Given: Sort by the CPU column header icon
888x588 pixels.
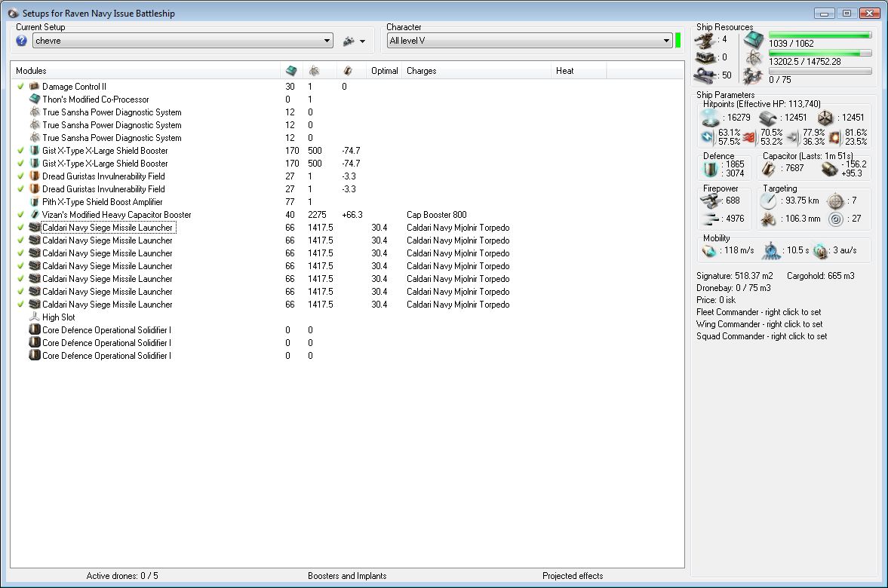Looking at the screenshot, I should [x=291, y=71].
